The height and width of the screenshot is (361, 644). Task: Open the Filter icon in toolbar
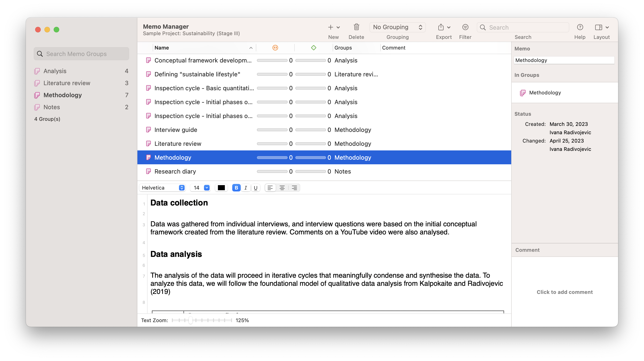click(465, 27)
